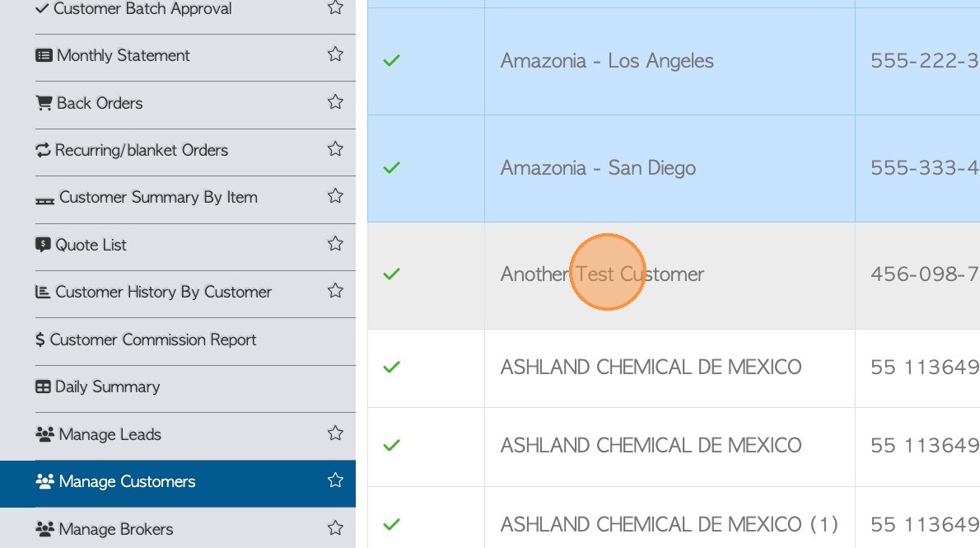Toggle favorite star for Quote List

click(x=335, y=244)
